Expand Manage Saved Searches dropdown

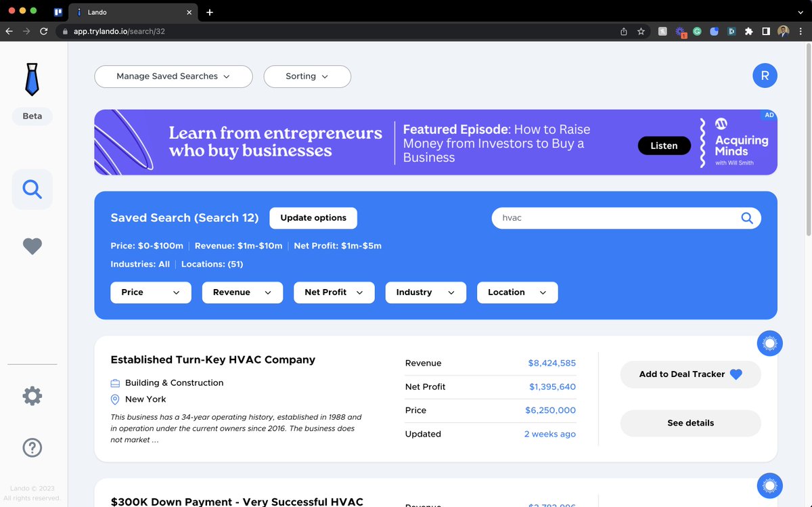click(x=173, y=76)
